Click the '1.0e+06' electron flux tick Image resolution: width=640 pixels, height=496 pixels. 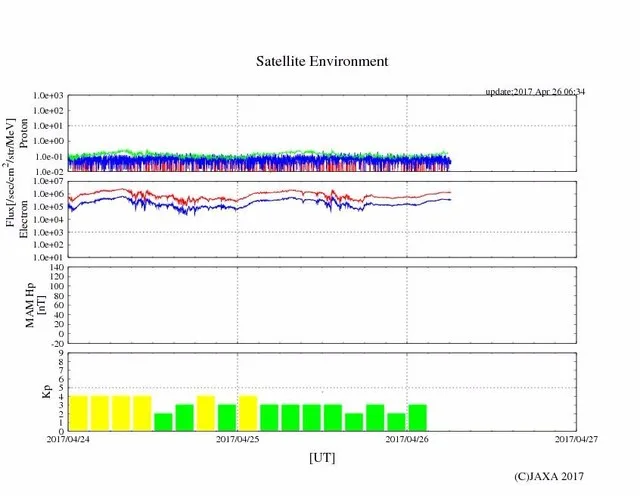(49, 194)
